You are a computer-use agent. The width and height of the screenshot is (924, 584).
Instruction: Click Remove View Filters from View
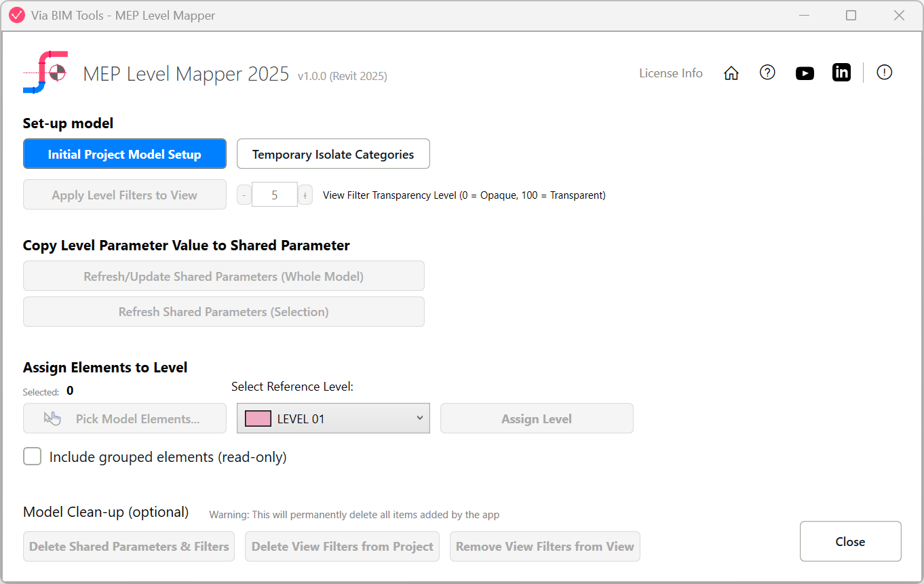click(545, 546)
